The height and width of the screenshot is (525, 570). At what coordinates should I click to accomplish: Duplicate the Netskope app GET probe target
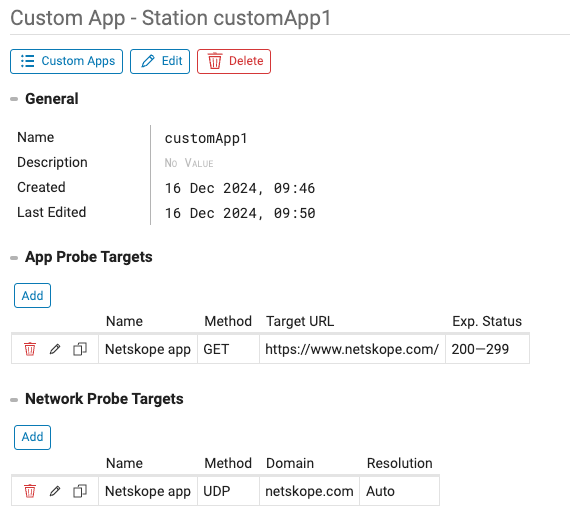[80, 349]
